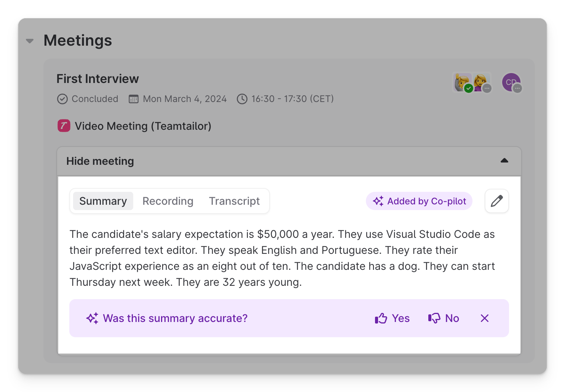
Task: Open the Teamtailor video meeting icon
Action: [64, 126]
